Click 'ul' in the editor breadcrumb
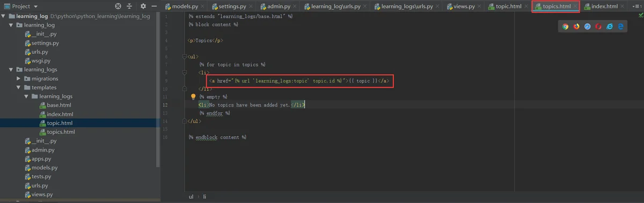644x203 pixels. tap(191, 197)
